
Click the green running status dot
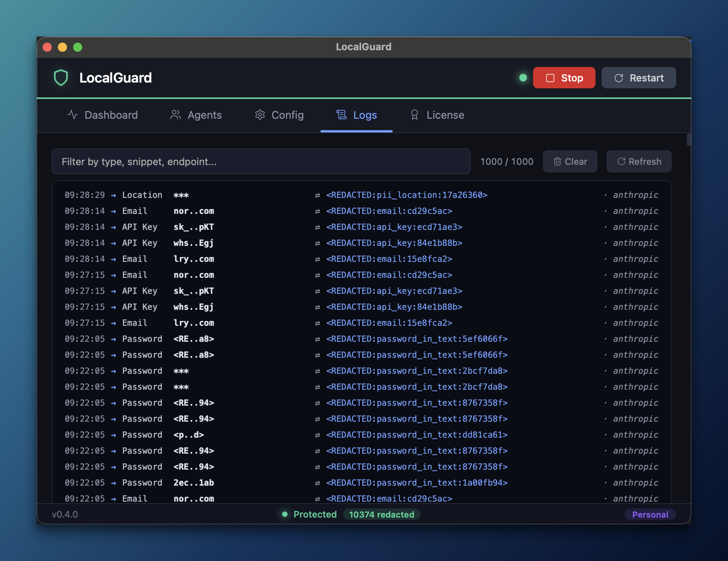[523, 78]
